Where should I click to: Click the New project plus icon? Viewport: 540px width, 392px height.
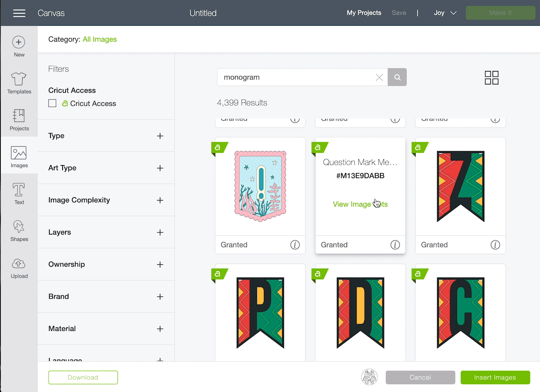19,42
